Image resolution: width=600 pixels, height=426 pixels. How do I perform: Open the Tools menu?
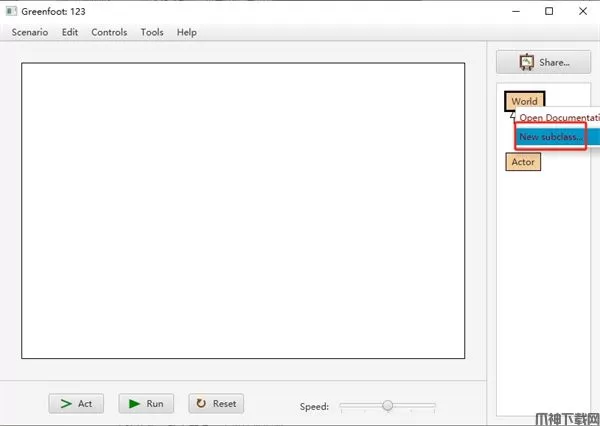[x=152, y=32]
